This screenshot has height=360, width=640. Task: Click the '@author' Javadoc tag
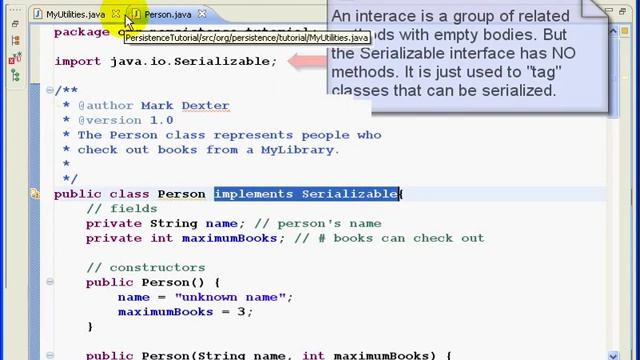tap(105, 106)
